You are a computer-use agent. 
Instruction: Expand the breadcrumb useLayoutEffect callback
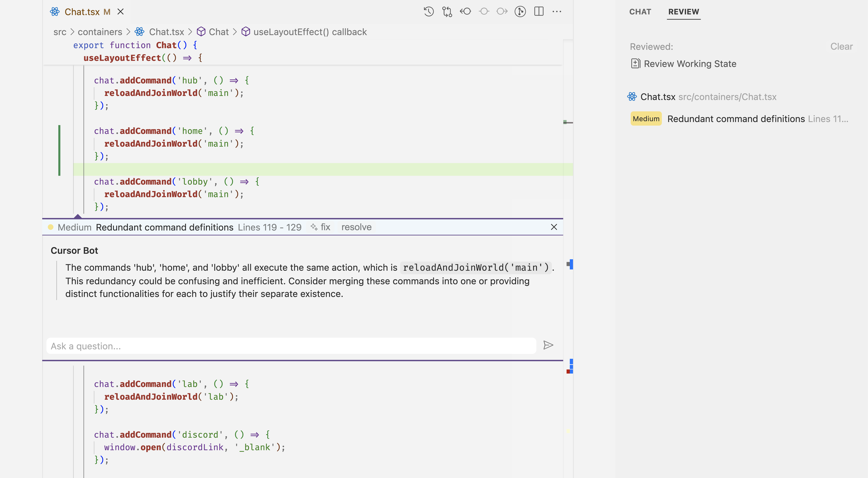coord(310,31)
